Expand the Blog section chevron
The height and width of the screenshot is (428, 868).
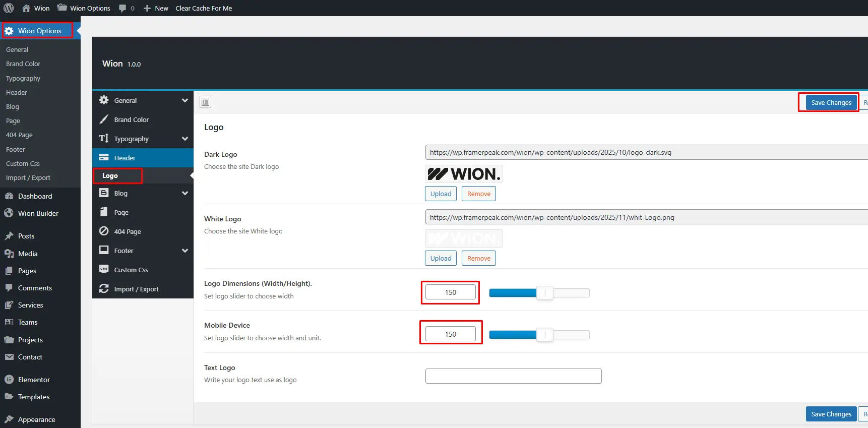click(185, 193)
